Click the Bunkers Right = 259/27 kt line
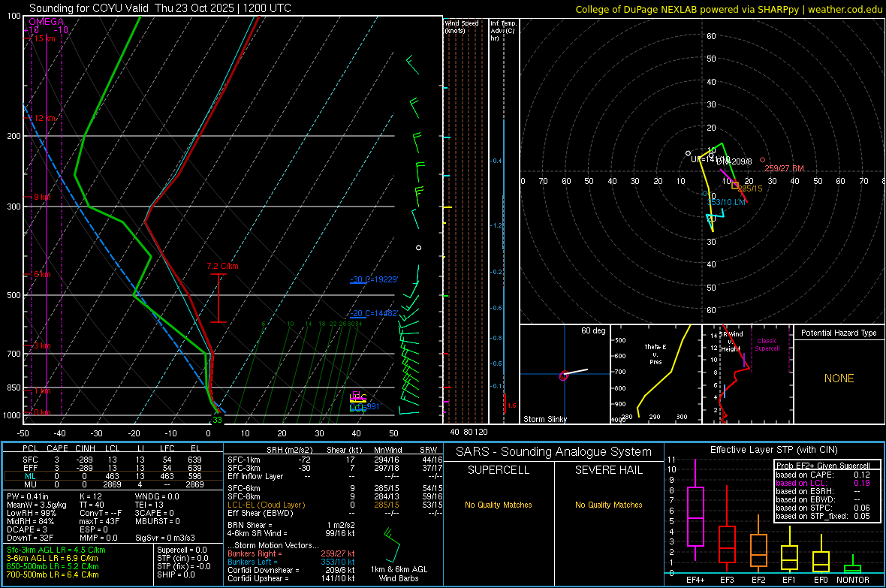 point(291,553)
